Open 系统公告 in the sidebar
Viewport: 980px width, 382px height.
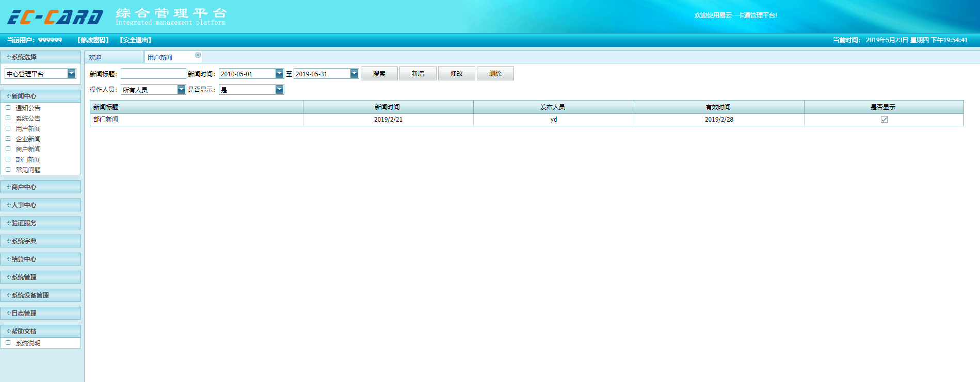click(x=28, y=118)
